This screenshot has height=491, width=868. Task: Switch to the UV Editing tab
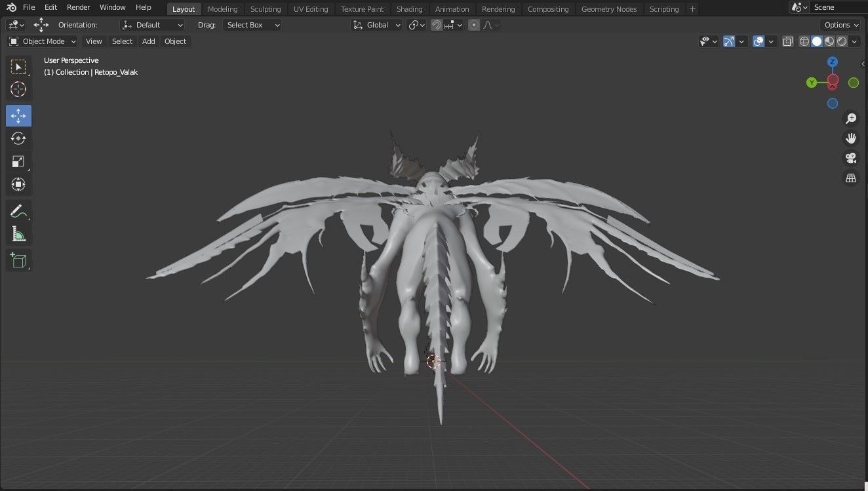pos(311,9)
